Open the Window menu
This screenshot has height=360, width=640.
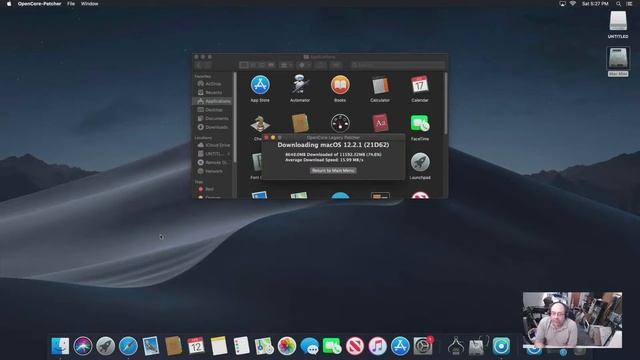click(89, 4)
